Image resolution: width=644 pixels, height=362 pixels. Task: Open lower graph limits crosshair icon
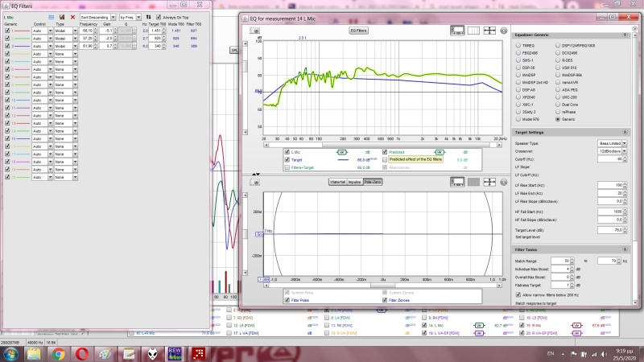pyautogui.click(x=489, y=182)
